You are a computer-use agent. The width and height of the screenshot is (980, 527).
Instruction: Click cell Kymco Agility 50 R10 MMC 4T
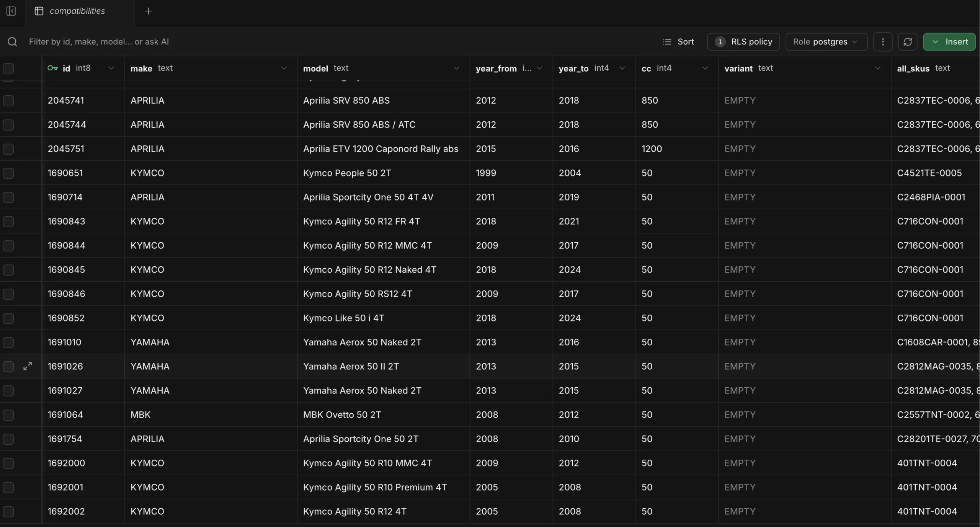pos(384,463)
